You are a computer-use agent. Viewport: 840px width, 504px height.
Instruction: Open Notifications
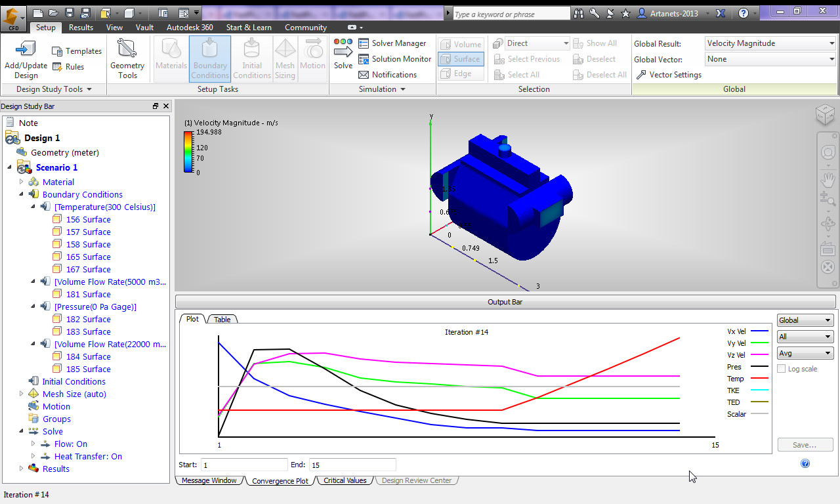387,75
